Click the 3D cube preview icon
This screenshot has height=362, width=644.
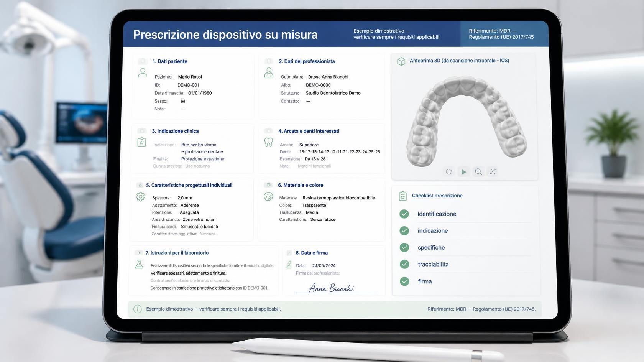[401, 61]
